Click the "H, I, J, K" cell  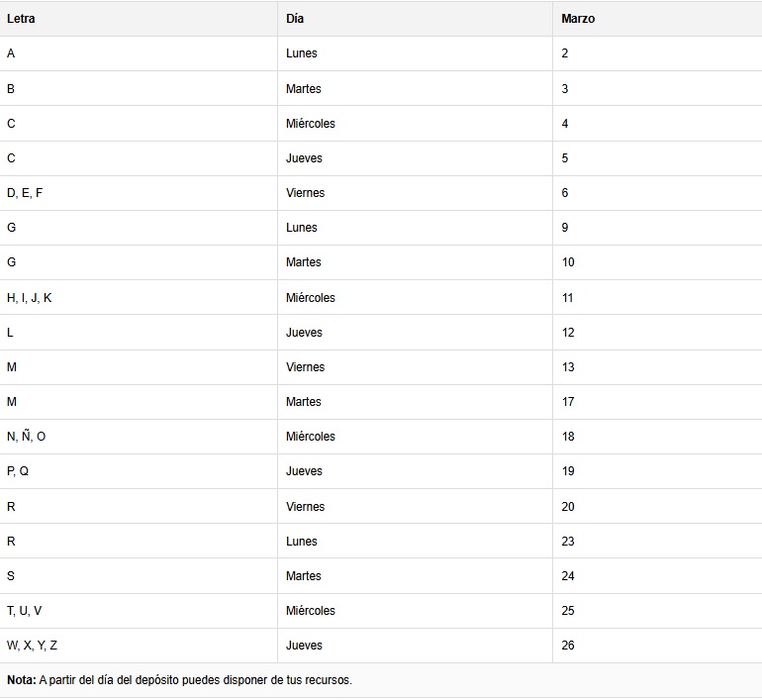click(30, 298)
